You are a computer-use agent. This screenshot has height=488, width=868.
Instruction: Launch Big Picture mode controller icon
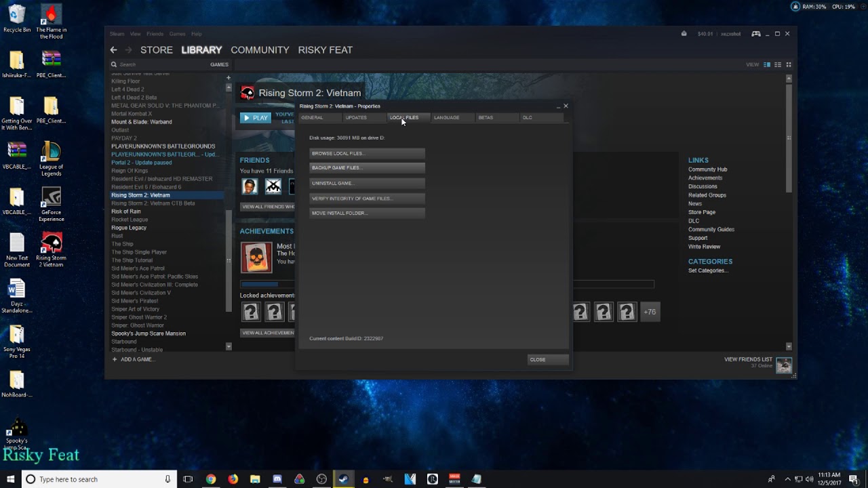(x=756, y=34)
